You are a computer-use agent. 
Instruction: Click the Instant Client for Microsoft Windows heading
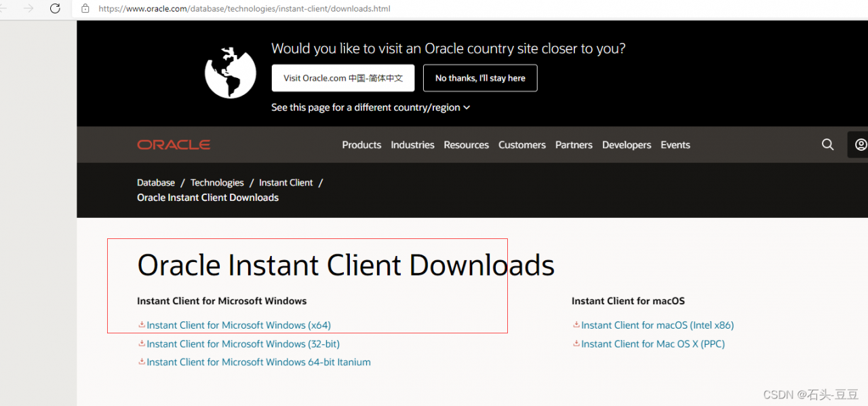[x=222, y=301]
